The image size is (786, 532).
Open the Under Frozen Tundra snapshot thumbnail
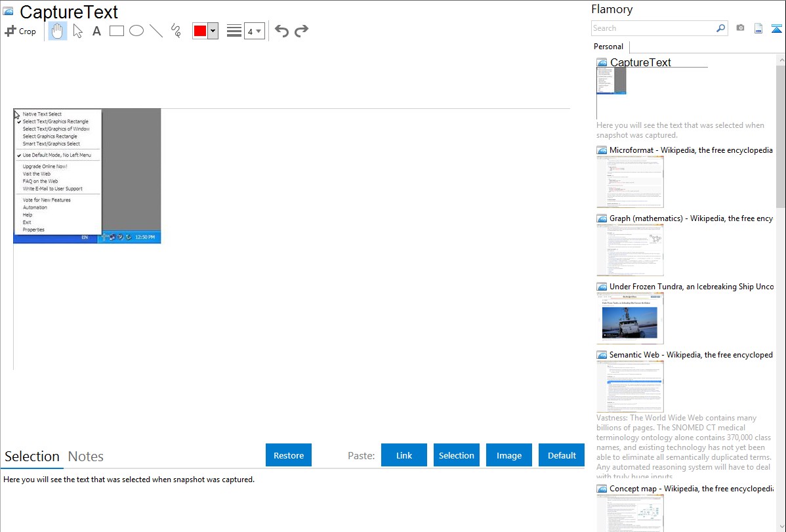coord(630,318)
